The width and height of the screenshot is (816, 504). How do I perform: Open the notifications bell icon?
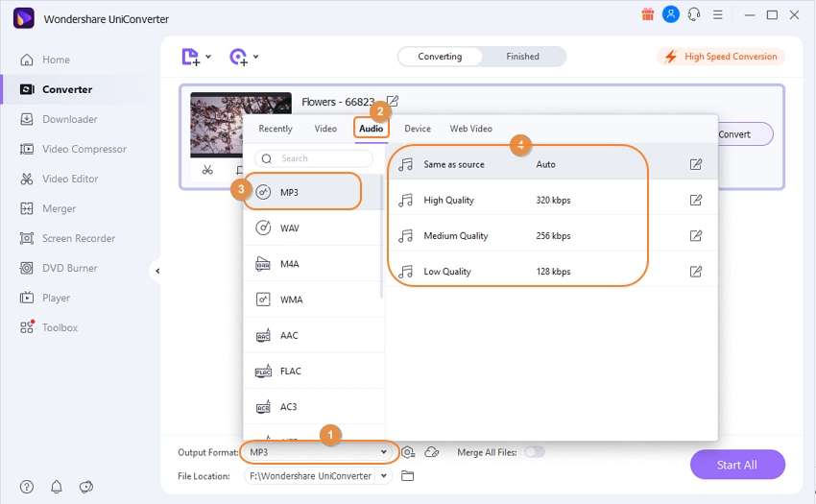coord(57,487)
